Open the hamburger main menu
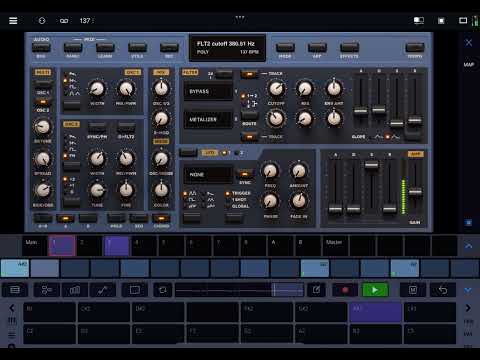The height and width of the screenshot is (360, 480). 13,21
